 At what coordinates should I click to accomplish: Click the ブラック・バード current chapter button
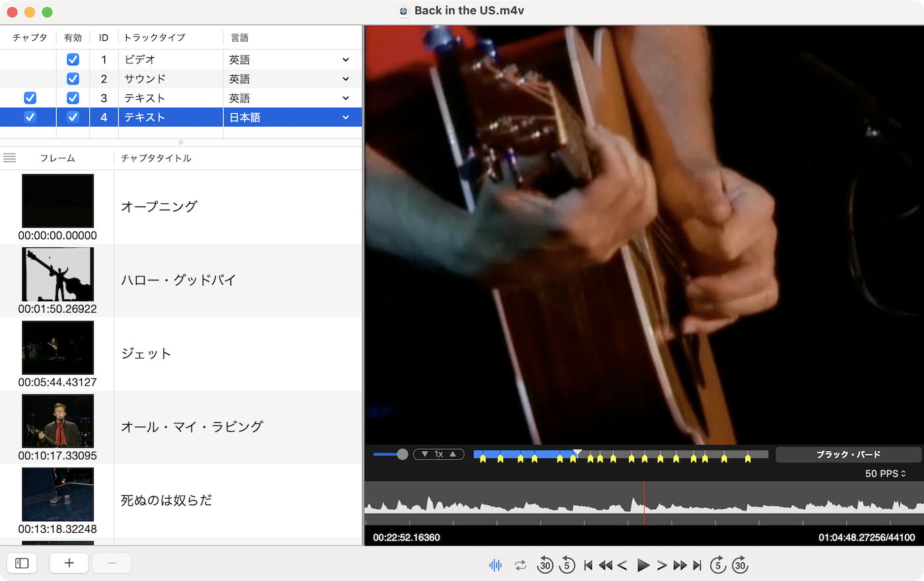[848, 454]
